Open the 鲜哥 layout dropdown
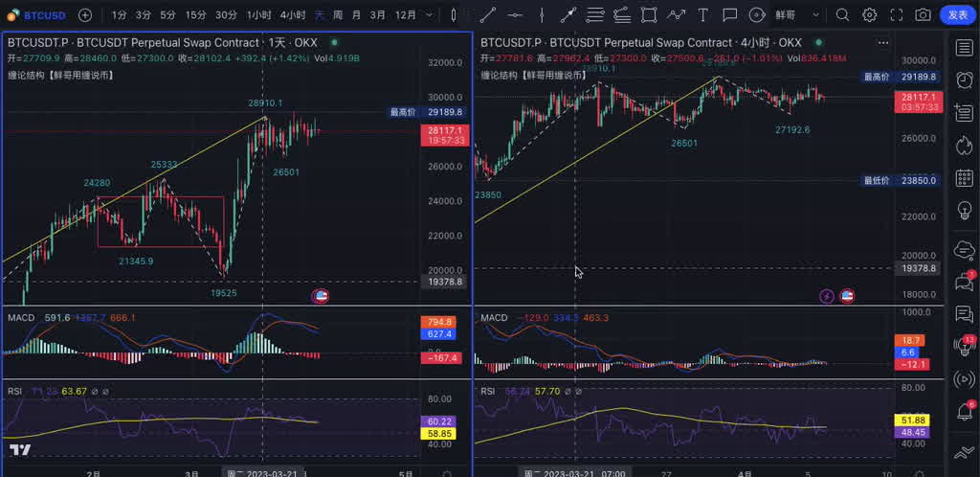The width and height of the screenshot is (980, 477). 798,15
